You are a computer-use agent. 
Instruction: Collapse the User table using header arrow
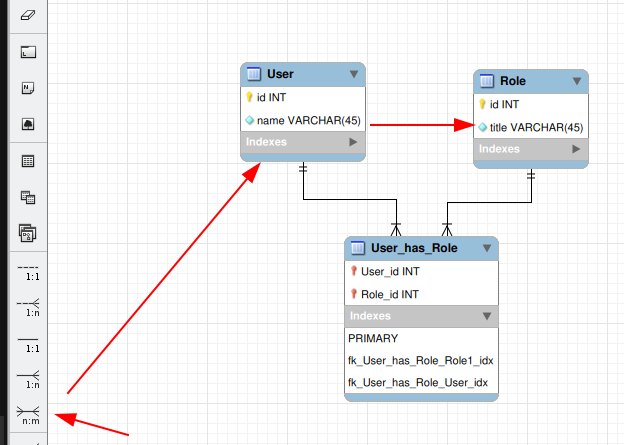pyautogui.click(x=353, y=74)
